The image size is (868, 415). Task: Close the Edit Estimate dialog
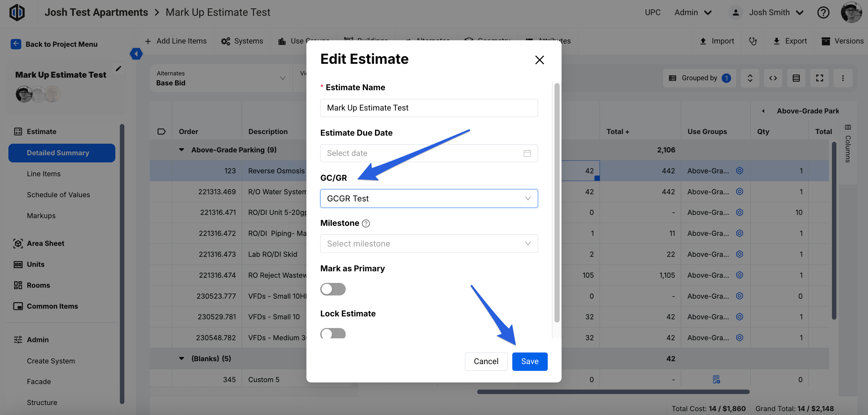(539, 60)
